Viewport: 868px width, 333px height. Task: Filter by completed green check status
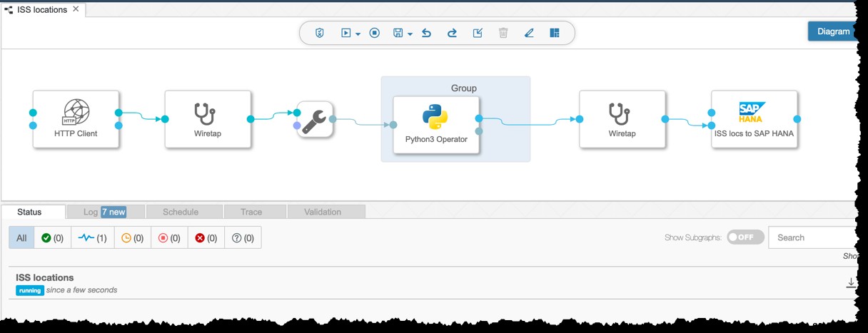tap(53, 238)
